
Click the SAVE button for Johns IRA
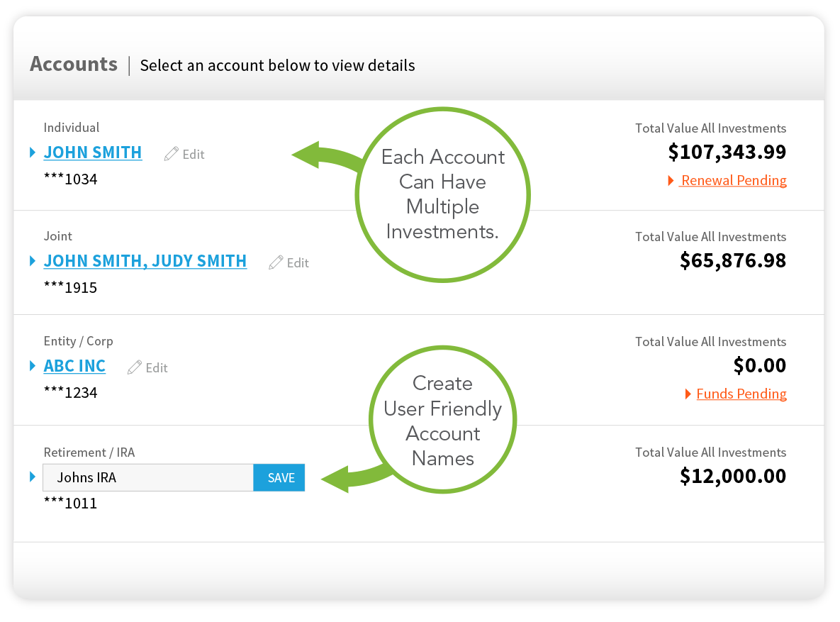coord(279,477)
